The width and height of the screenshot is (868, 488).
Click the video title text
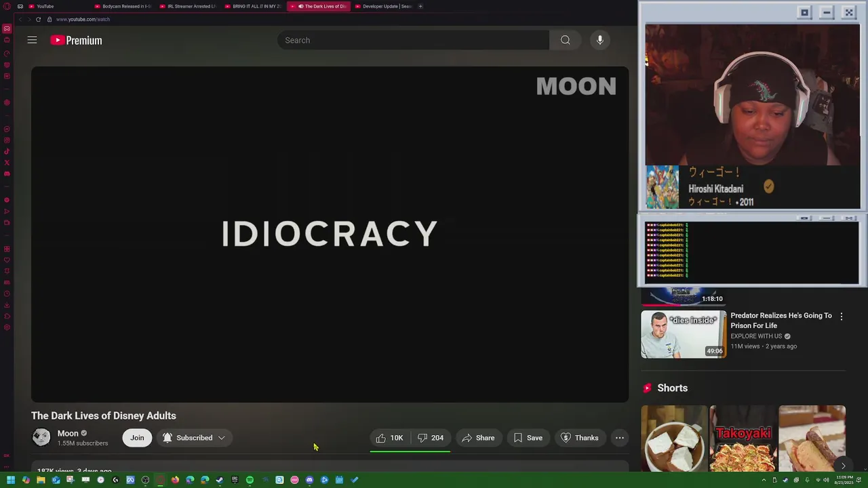pos(104,415)
